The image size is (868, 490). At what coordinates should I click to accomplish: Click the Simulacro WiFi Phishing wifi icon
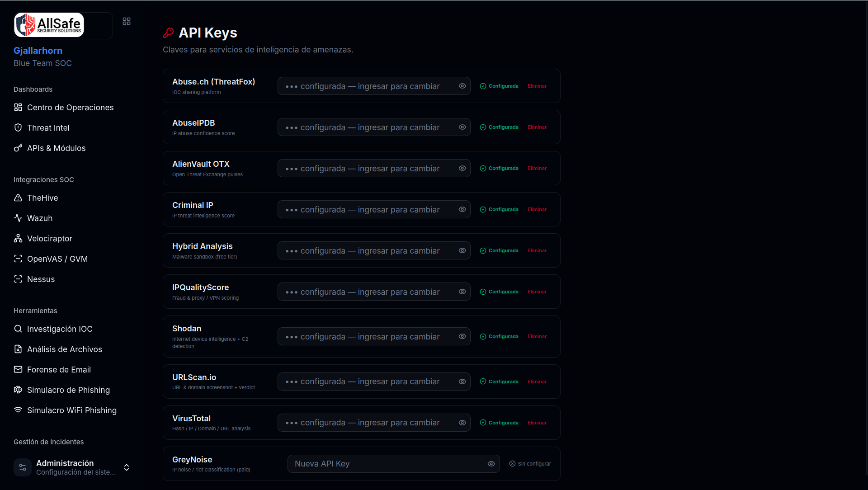[18, 410]
